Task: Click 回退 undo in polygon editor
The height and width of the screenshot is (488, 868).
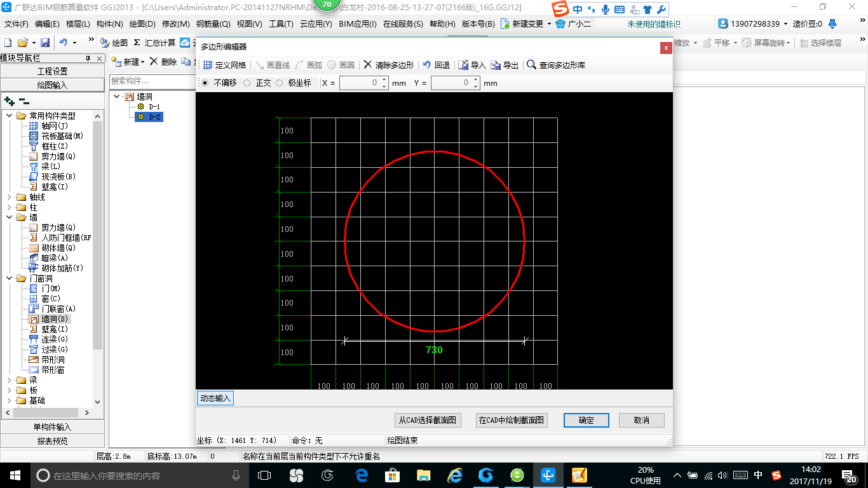Action: coord(437,65)
